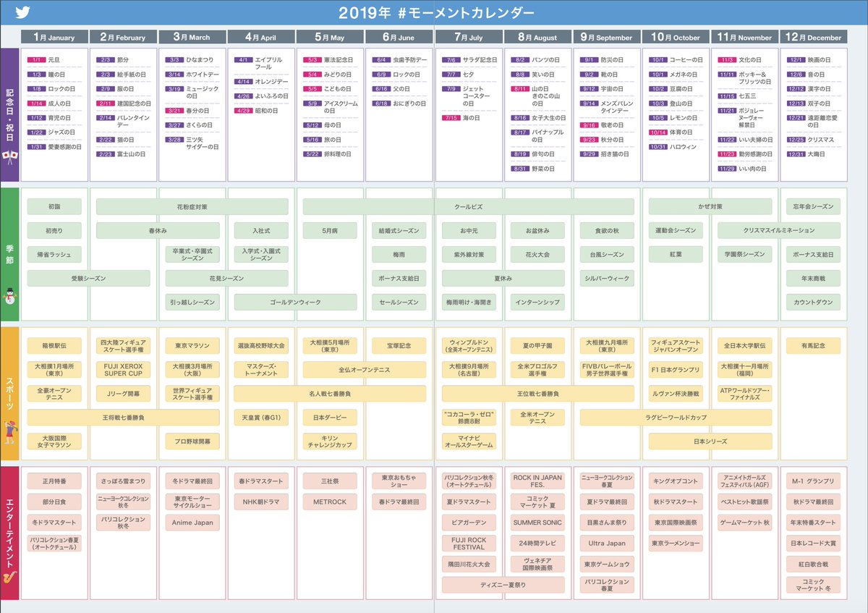Open the 9月 September column header

[606, 37]
